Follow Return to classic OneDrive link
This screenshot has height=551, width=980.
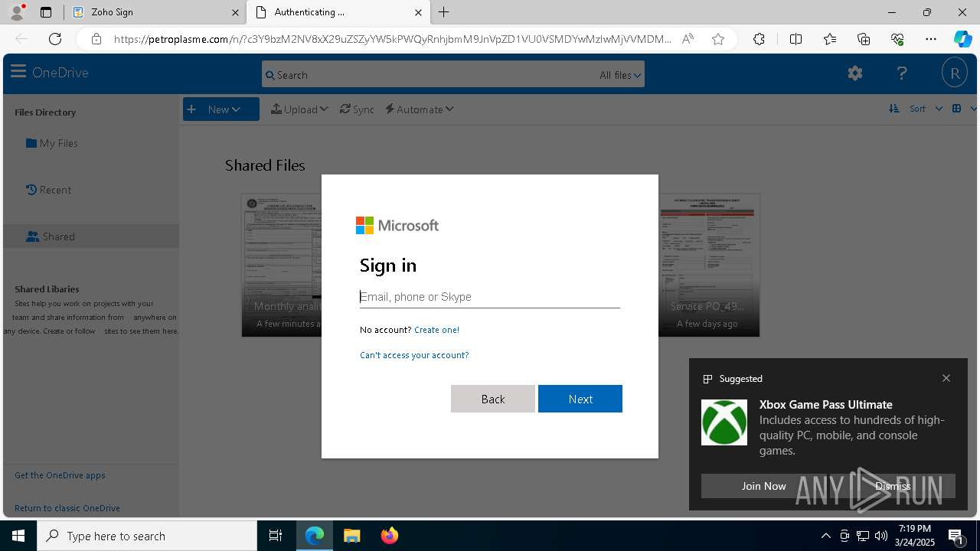pos(67,508)
